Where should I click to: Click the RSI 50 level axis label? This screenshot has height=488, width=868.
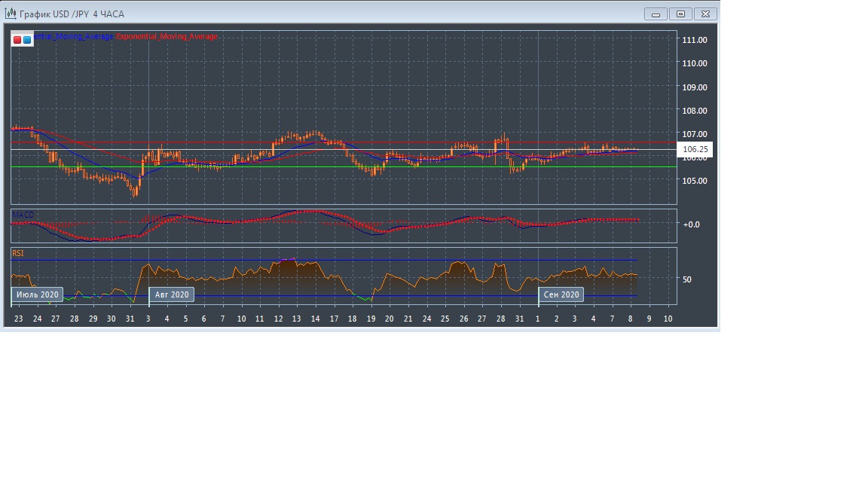686,279
